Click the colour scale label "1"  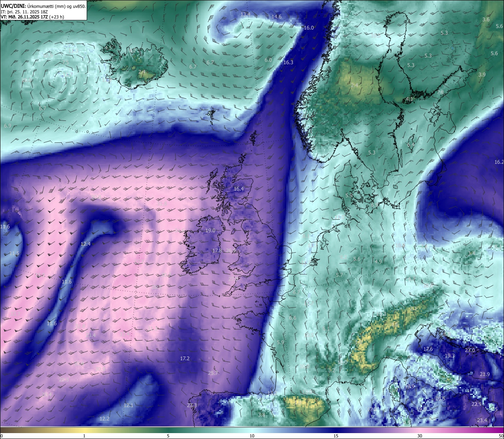pos(84,436)
